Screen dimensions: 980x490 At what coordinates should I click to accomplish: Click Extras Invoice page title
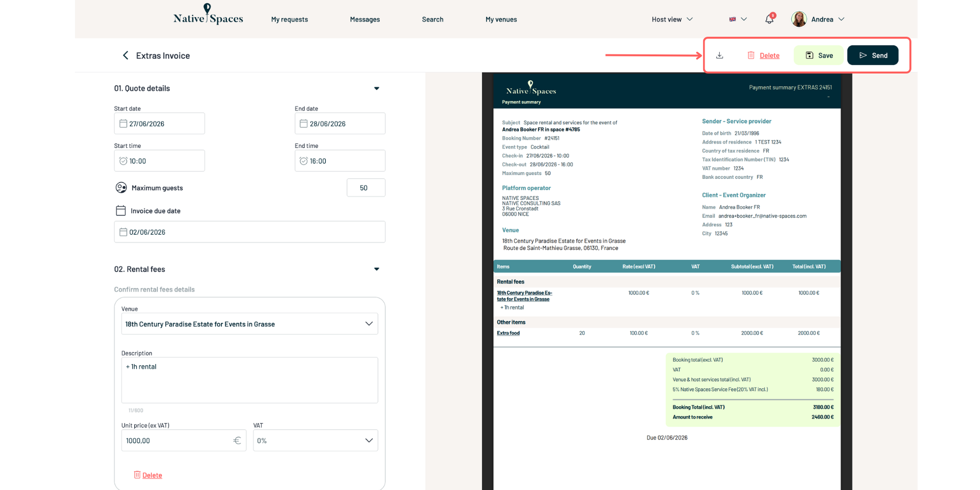tap(163, 56)
